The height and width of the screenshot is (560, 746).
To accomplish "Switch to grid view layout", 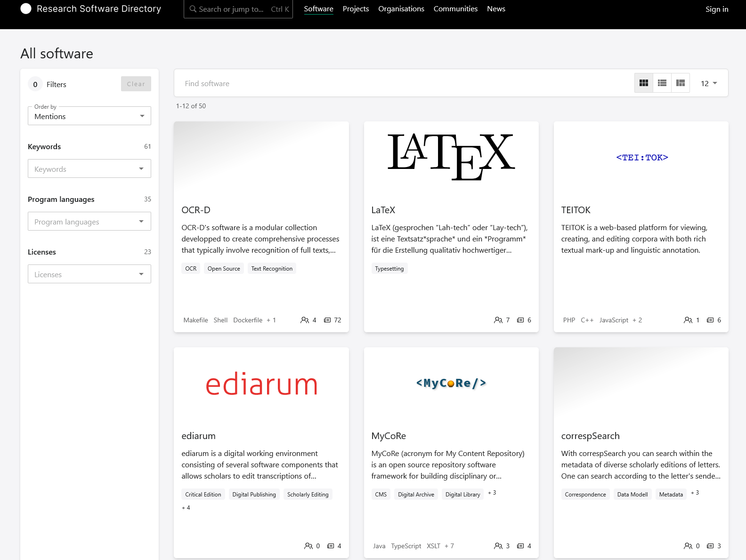I will [644, 83].
